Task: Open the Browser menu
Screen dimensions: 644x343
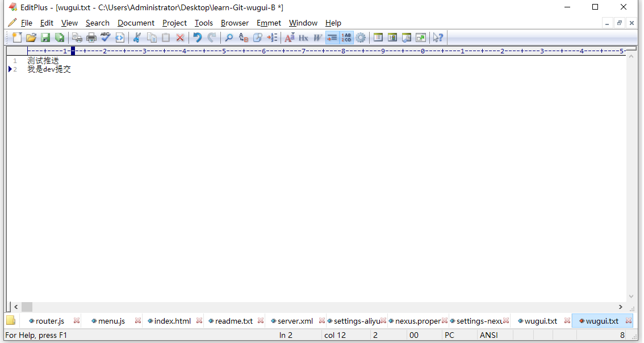Action: click(235, 23)
